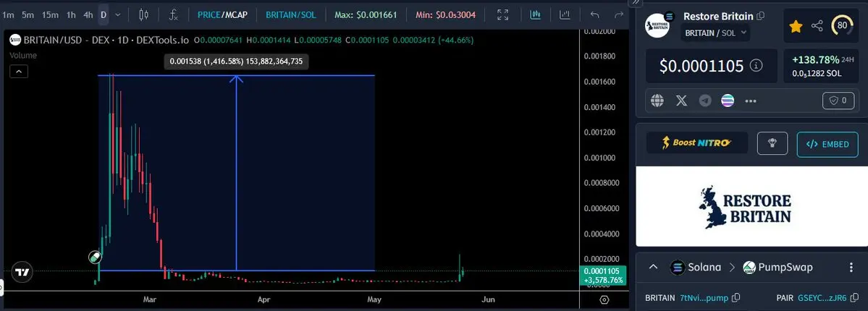Image resolution: width=868 pixels, height=311 pixels.
Task: Click the measurement tooltip 0.001538 (1,416.58%)
Action: click(x=237, y=61)
